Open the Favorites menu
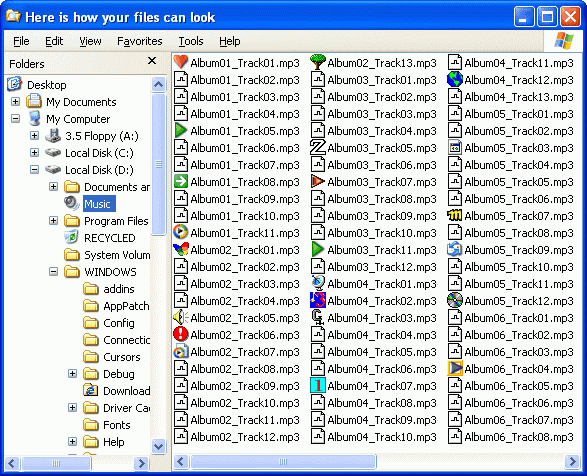Image resolution: width=587 pixels, height=476 pixels. pyautogui.click(x=140, y=41)
